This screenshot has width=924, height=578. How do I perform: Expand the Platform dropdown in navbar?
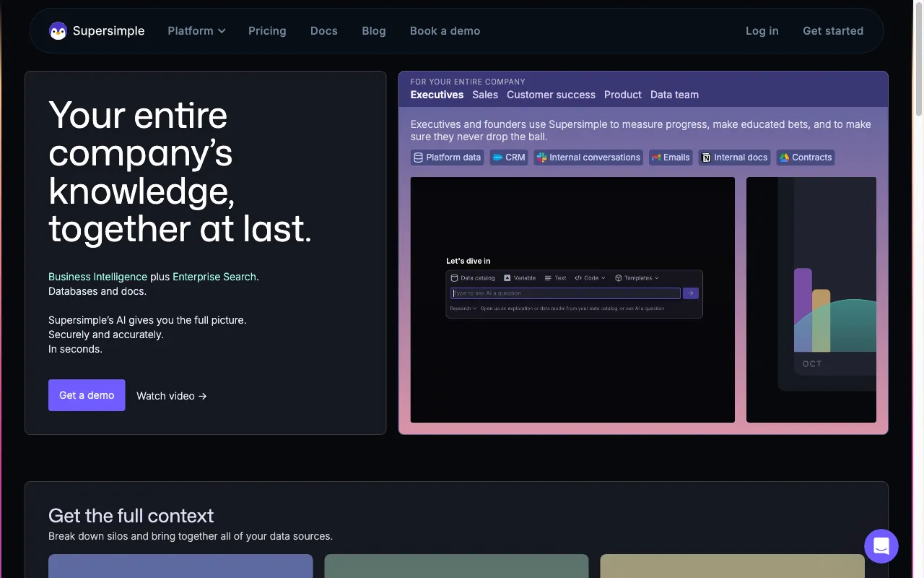tap(197, 31)
